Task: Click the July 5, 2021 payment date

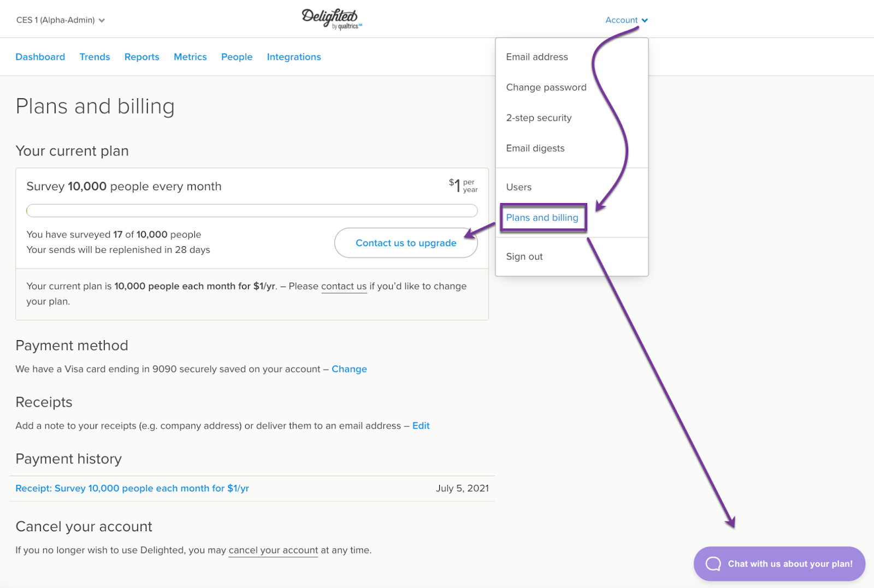Action: [x=462, y=489]
